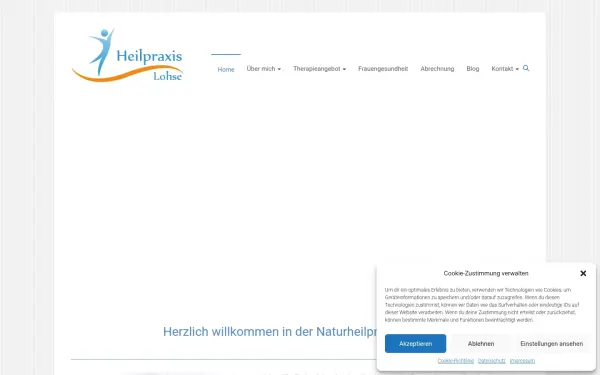The width and height of the screenshot is (600, 375).
Task: Open Einstellungen ansehen cookie settings
Action: 551,344
